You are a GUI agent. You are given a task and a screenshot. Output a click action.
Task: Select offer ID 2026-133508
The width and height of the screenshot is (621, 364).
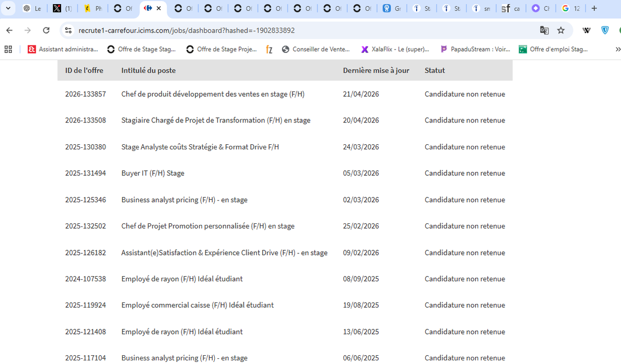pyautogui.click(x=85, y=120)
